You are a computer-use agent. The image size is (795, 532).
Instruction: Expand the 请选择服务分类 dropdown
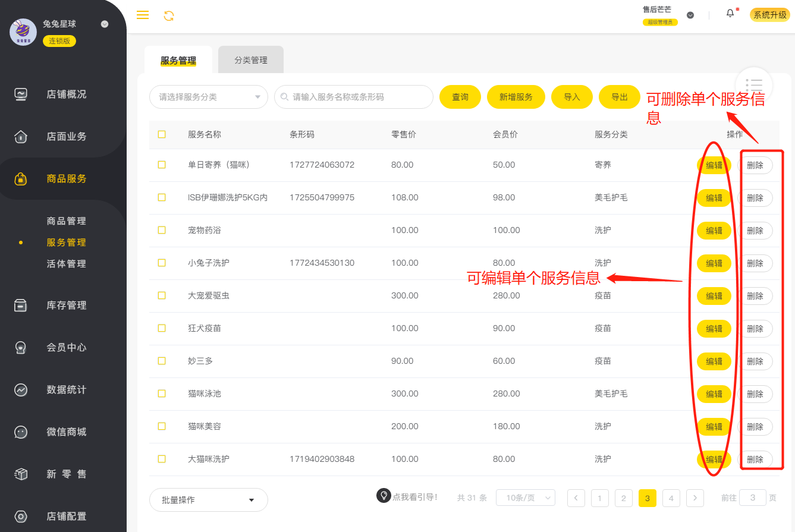(208, 97)
